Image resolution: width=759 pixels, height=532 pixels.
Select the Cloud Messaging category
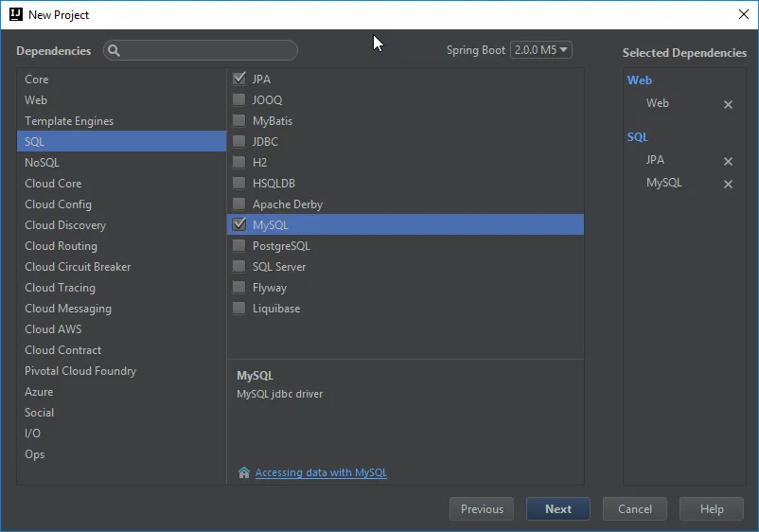[121, 308]
